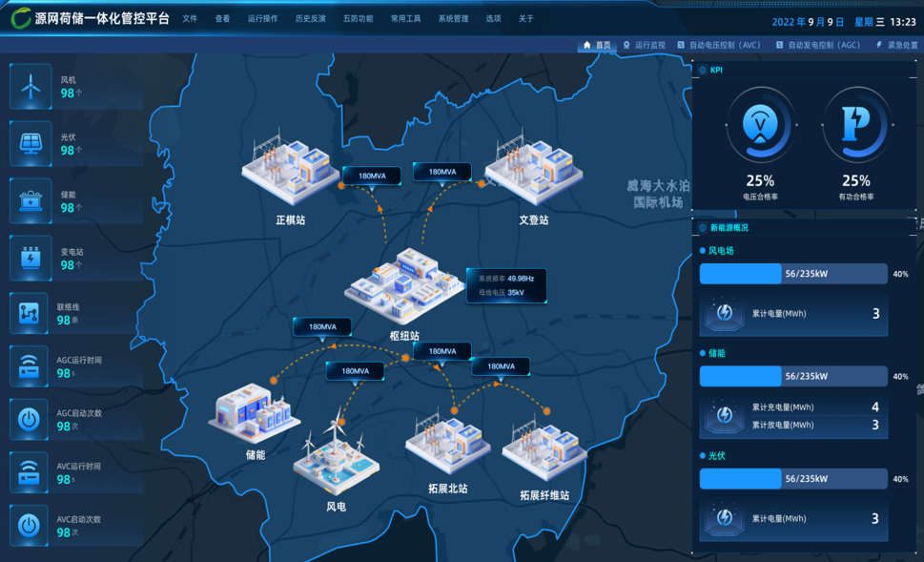Click the 储能 56/235kW progress bar

pyautogui.click(x=793, y=376)
